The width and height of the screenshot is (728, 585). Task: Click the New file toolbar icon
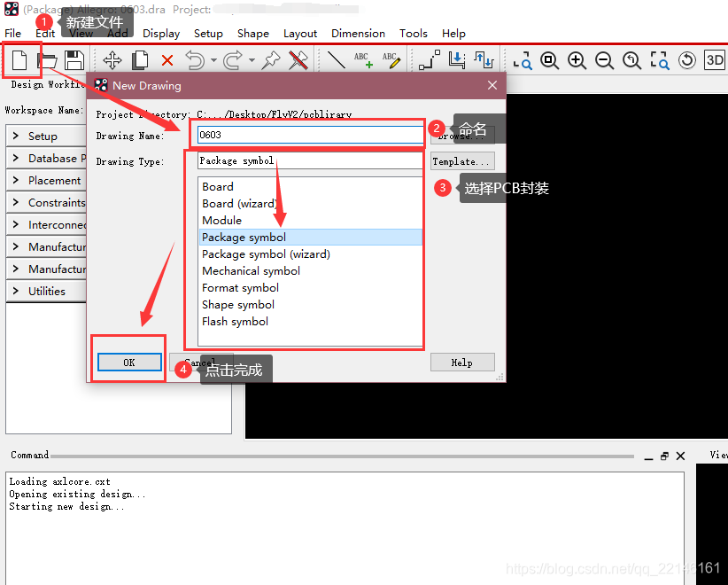(x=19, y=60)
